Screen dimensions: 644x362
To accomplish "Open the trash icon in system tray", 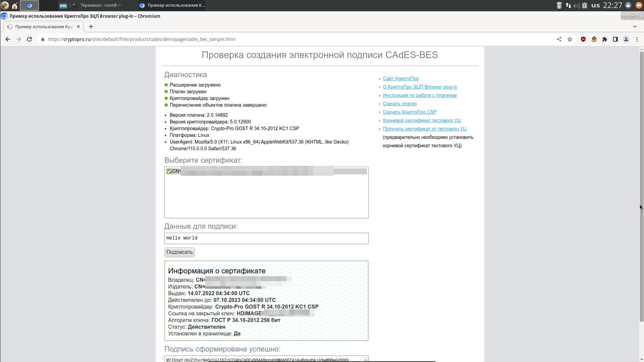I will tap(559, 5).
